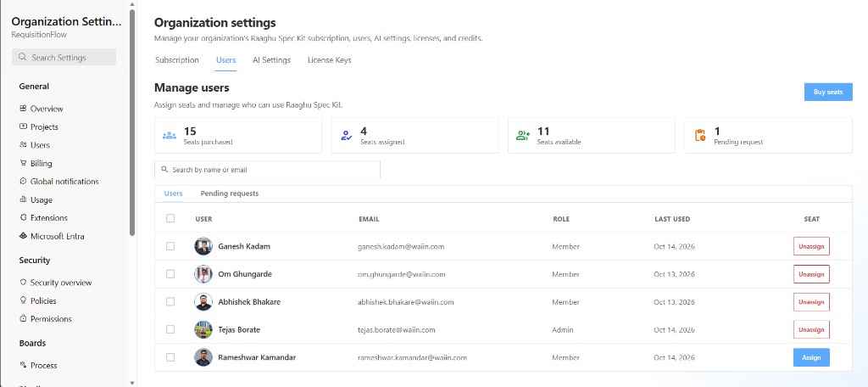Click the Extensions icon in sidebar
The height and width of the screenshot is (387, 868).
23,218
